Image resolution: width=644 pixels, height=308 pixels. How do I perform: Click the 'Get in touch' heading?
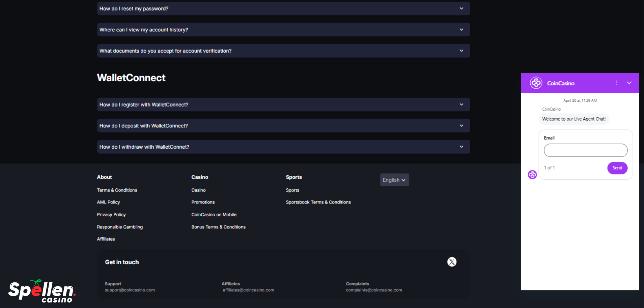pos(122,262)
